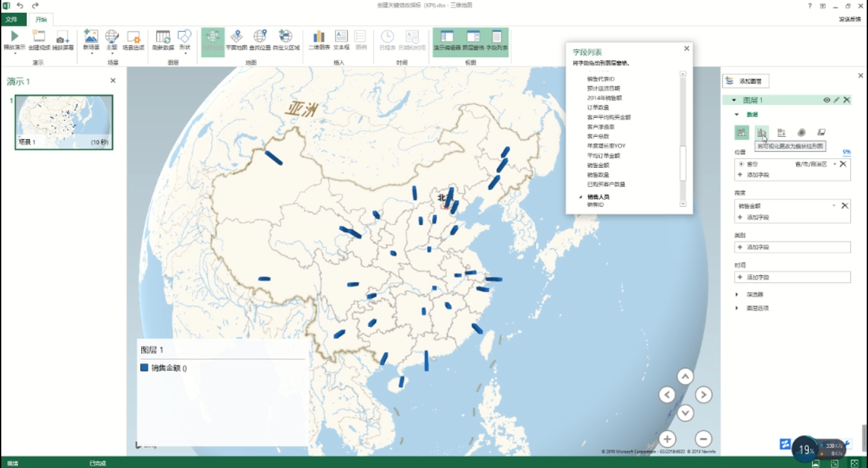The height and width of the screenshot is (468, 868).
Task: Select field 订单数量 in field list
Action: point(598,107)
